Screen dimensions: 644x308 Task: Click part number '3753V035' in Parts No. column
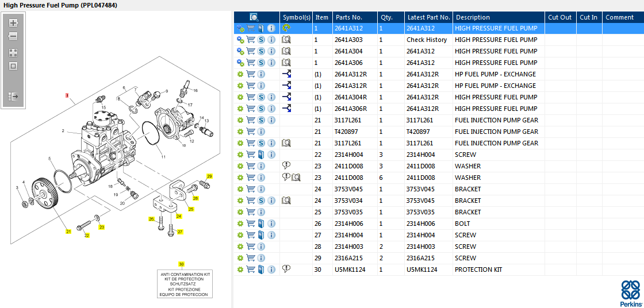pyautogui.click(x=348, y=212)
